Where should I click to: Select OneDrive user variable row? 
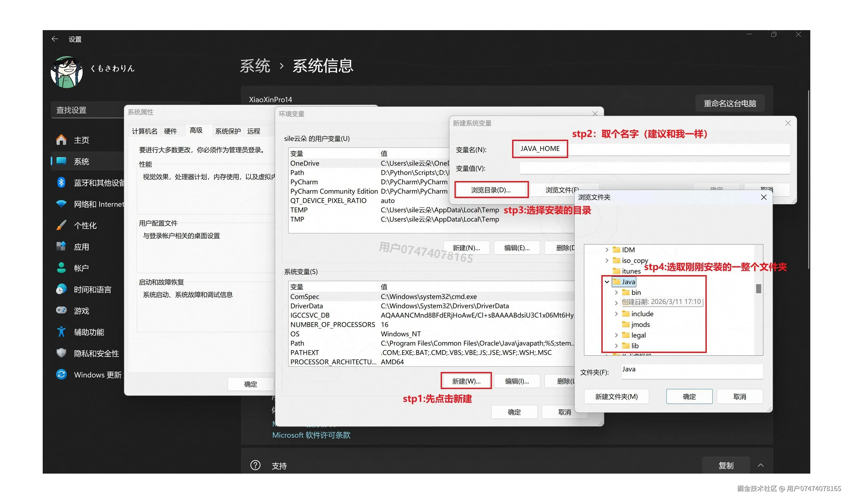point(369,163)
